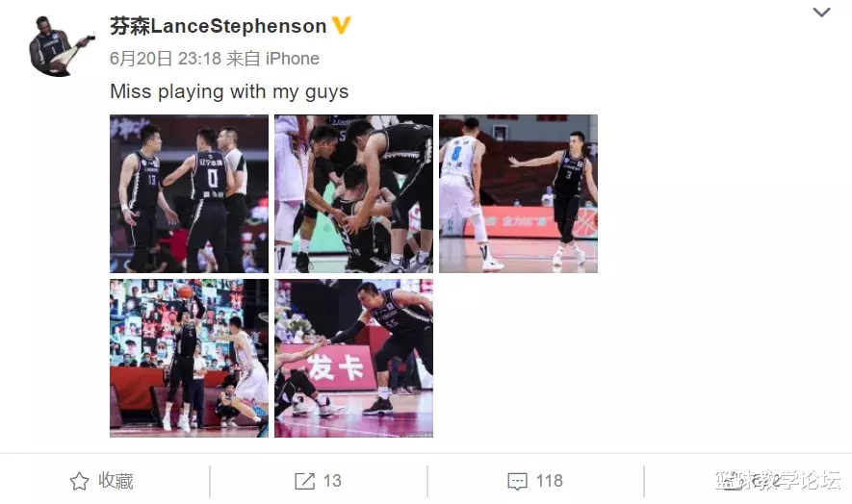The height and width of the screenshot is (504, 852).
Task: Click the like area at bottom right
Action: (748, 481)
